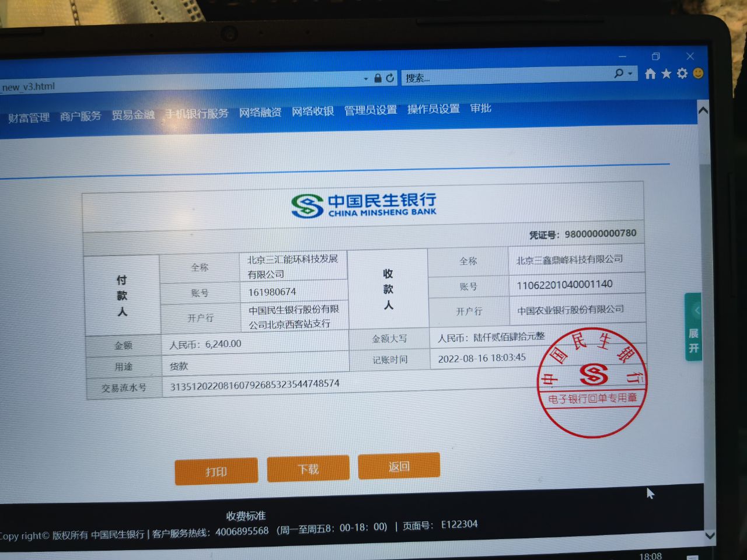This screenshot has width=747, height=560.
Task: Open browser Tools gear icon
Action: coord(682,73)
